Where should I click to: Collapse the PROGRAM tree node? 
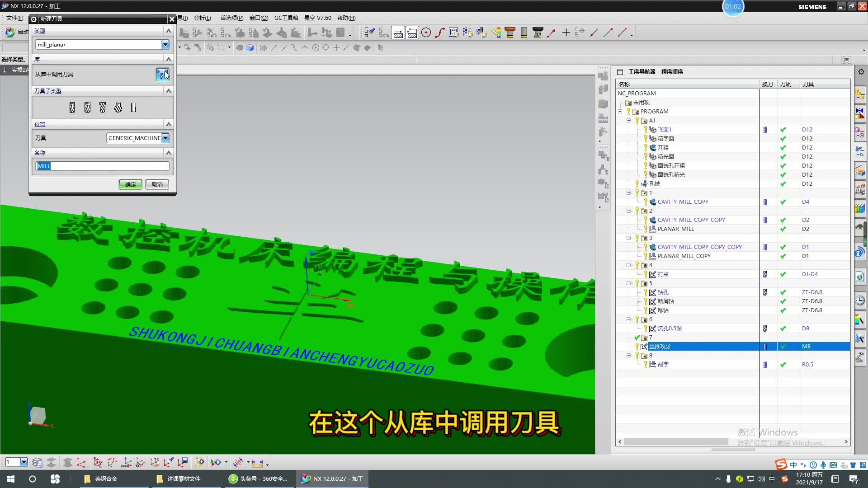(620, 112)
